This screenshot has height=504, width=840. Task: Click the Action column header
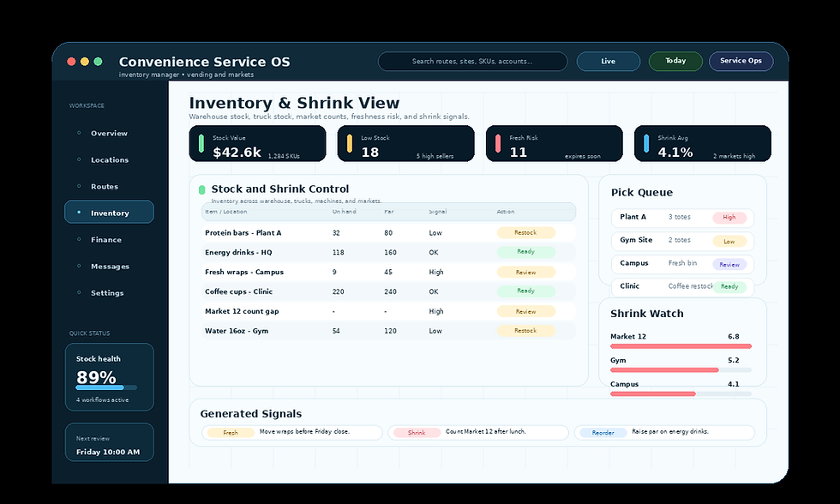[505, 212]
